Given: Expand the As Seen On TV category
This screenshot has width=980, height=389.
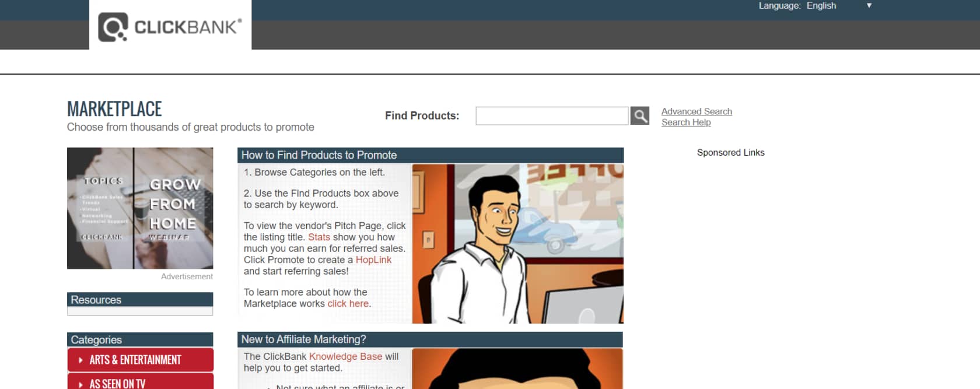Looking at the screenshot, I should pos(140,382).
